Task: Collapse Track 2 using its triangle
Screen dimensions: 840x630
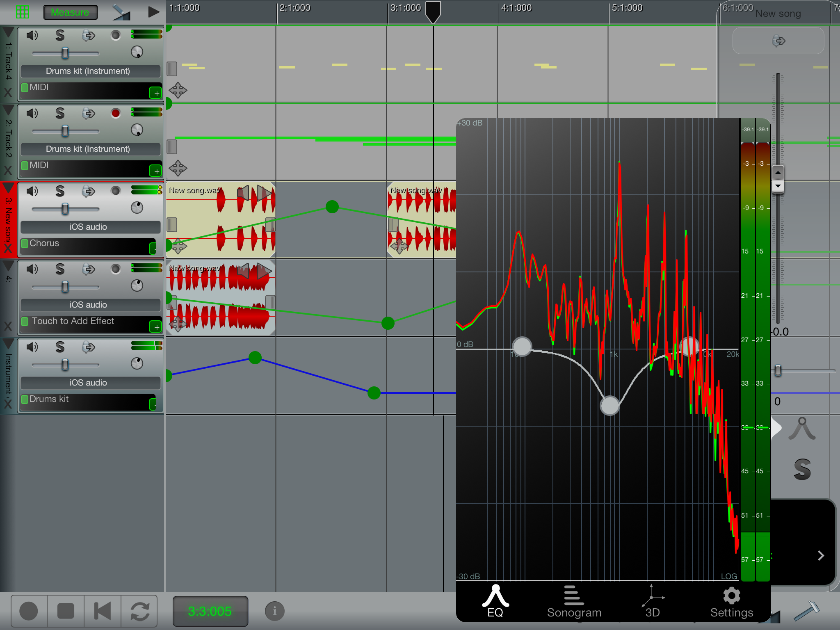Action: click(x=9, y=110)
